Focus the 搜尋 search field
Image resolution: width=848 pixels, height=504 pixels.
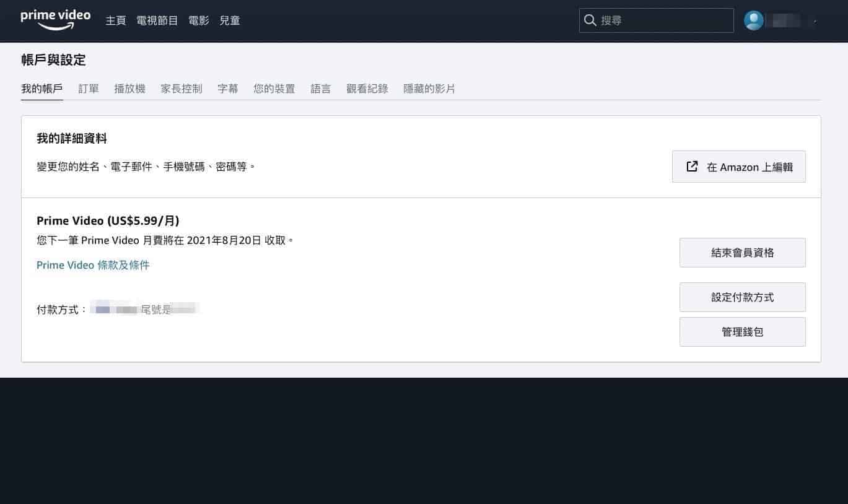(657, 20)
